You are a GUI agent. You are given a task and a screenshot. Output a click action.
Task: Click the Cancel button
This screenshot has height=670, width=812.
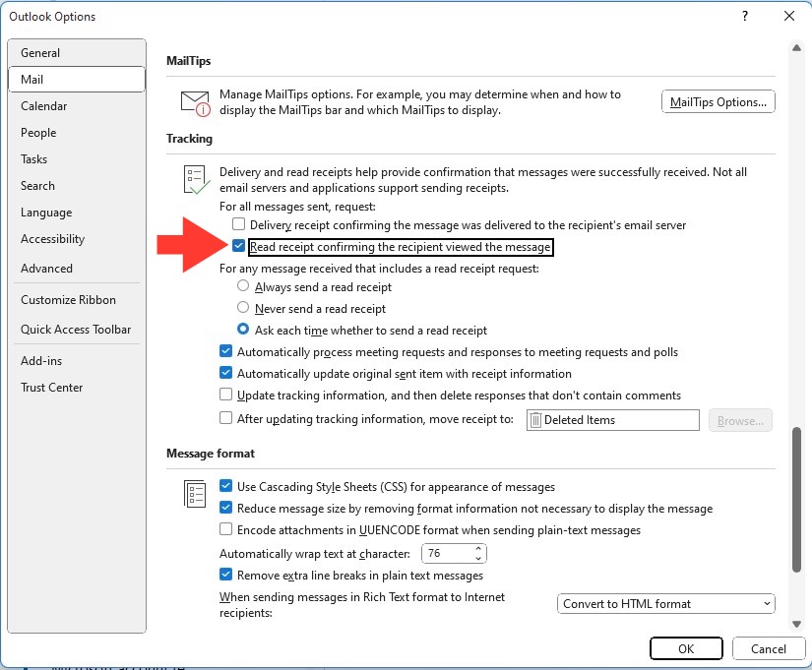click(769, 648)
